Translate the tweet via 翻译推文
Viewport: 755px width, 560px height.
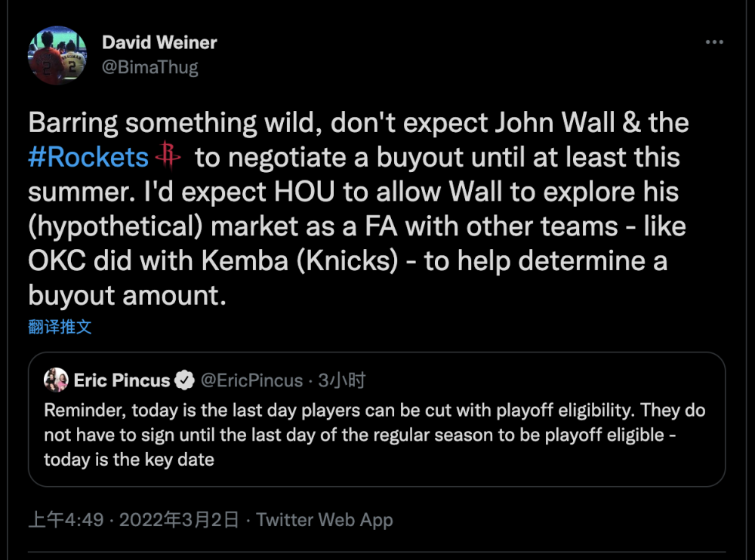(x=60, y=327)
